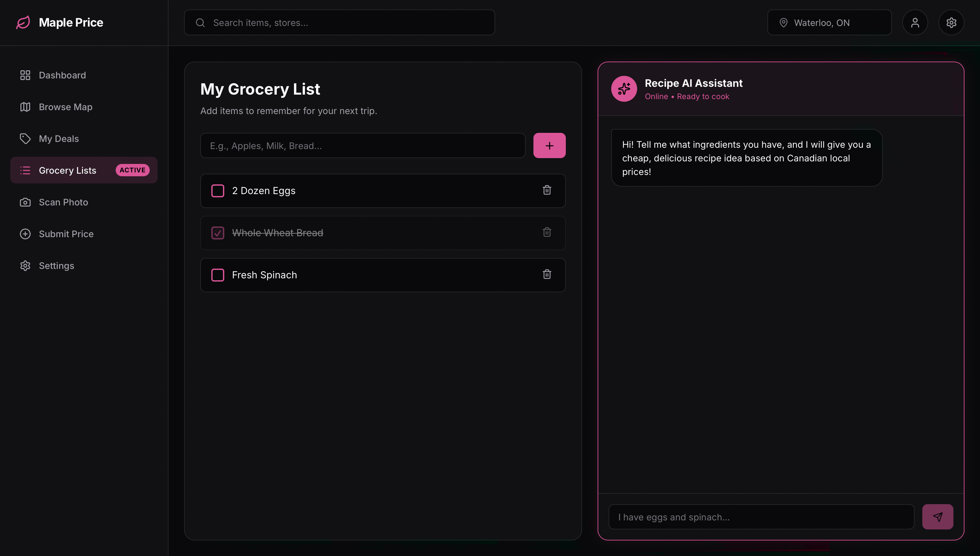Delete Fresh Spinach with its trash icon
Image resolution: width=980 pixels, height=556 pixels.
pyautogui.click(x=546, y=274)
